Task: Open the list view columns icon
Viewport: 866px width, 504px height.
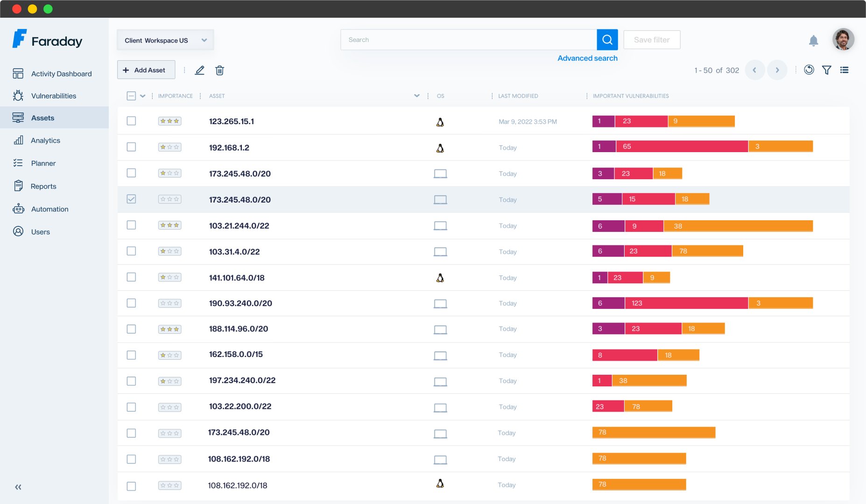Action: (x=844, y=70)
